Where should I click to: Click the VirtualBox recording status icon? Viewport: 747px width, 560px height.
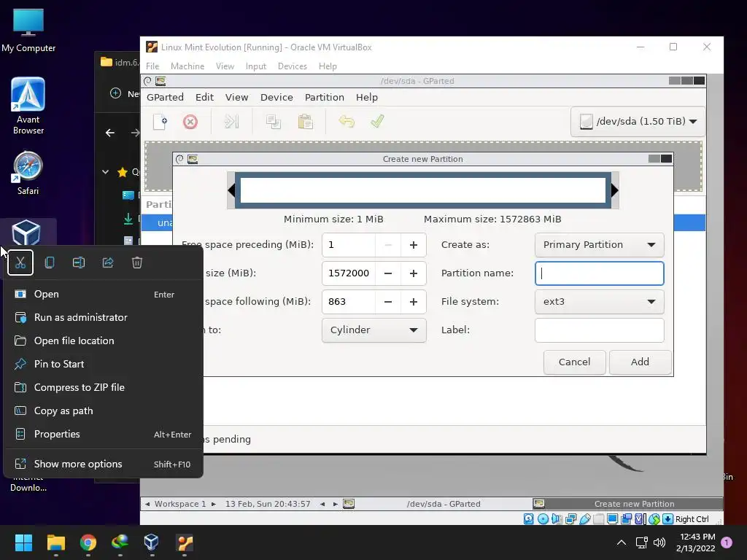point(626,519)
